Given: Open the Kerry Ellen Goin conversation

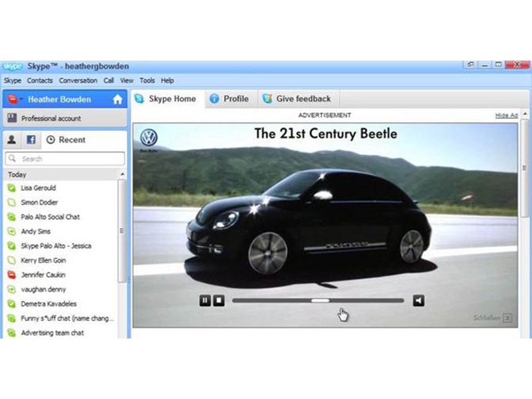Looking at the screenshot, I should tap(61, 261).
